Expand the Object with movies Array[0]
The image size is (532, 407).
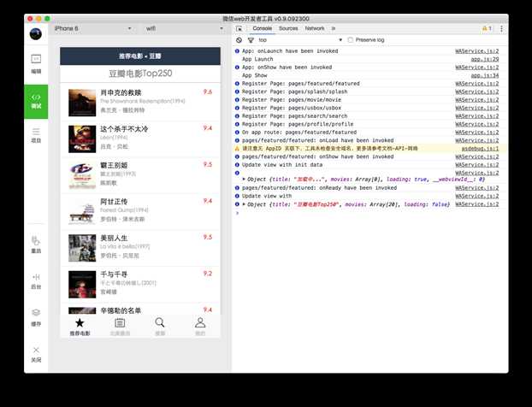(244, 179)
